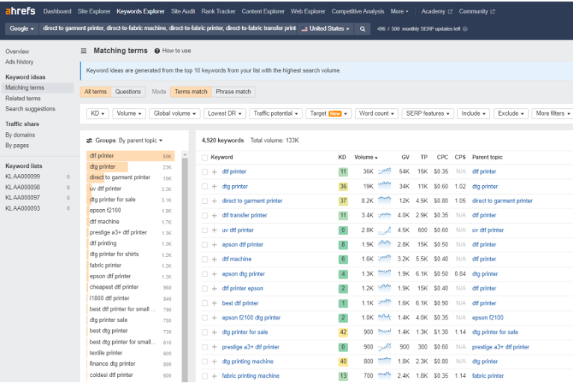Select the uv dtf printer row checkbox

click(205, 230)
